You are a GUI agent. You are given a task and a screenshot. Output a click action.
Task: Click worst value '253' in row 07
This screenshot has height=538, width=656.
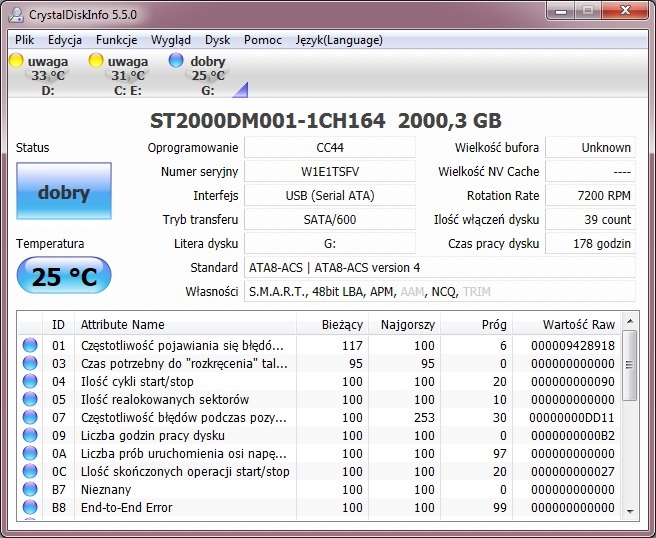point(424,418)
